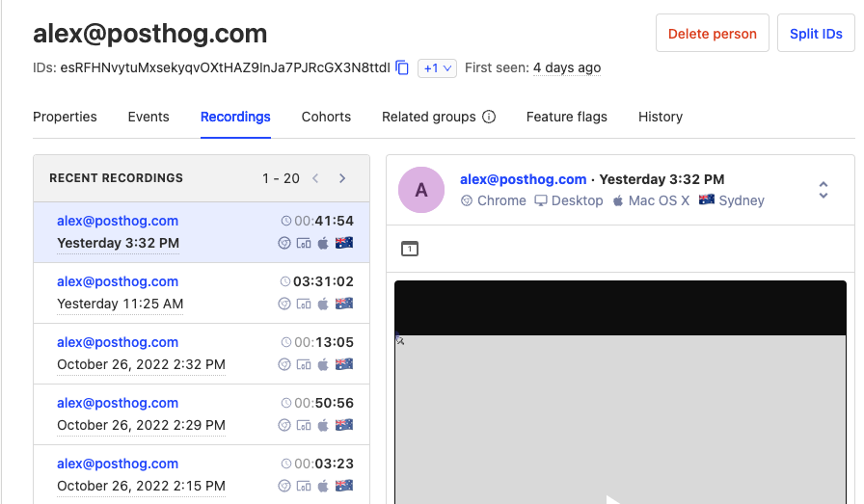Viewport: 864px width, 504px height.
Task: Expand the recording details chevron
Action: pos(823,190)
